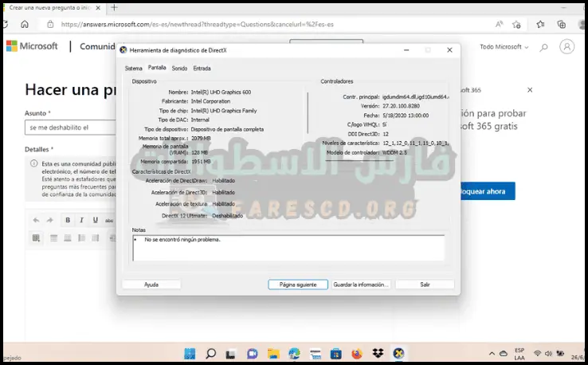Viewport: 588px width, 365px height.
Task: Click the Página siguiente button
Action: [298, 285]
